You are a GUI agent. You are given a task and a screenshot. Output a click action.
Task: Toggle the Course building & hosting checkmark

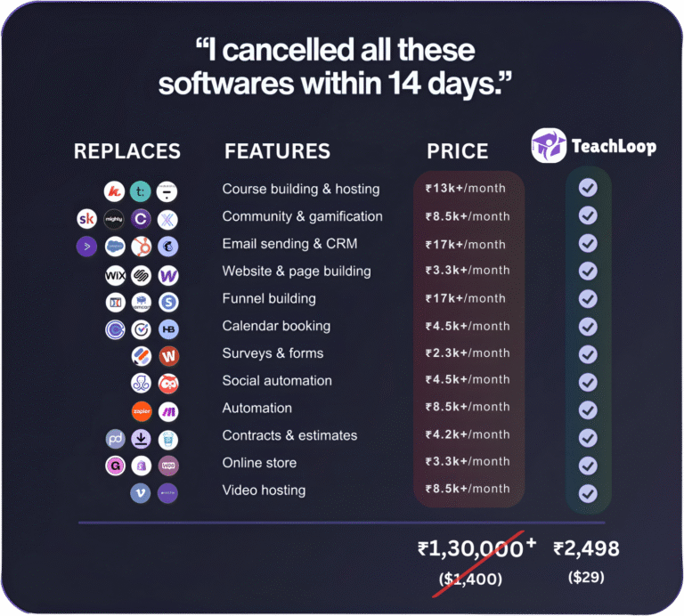587,188
